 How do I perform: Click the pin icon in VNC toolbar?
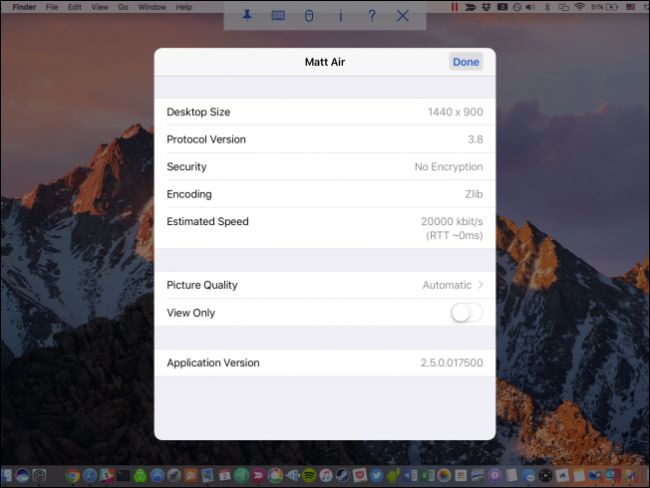pyautogui.click(x=247, y=15)
